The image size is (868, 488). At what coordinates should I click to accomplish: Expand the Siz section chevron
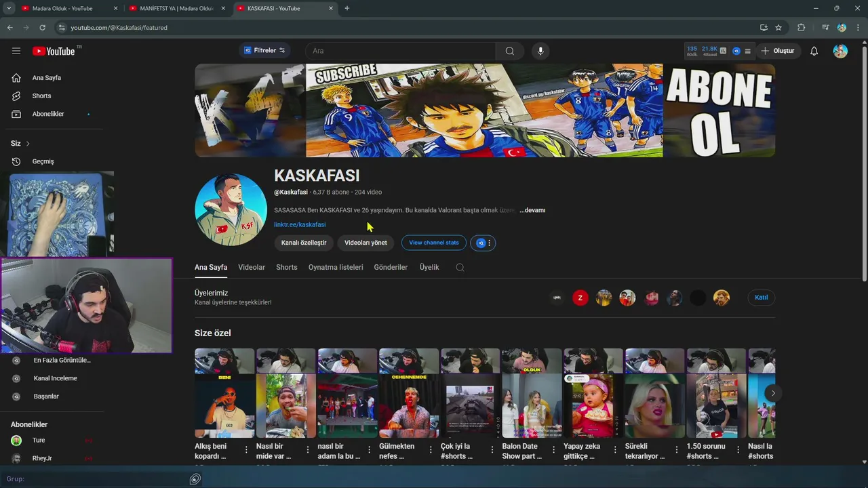coord(28,144)
